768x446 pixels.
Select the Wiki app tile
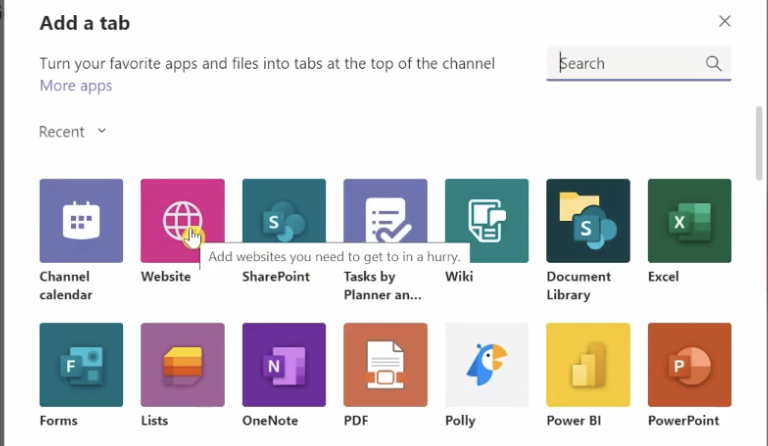487,221
